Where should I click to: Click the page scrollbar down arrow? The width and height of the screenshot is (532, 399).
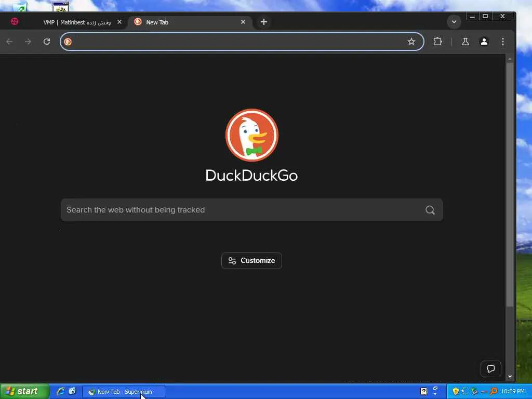click(x=510, y=377)
